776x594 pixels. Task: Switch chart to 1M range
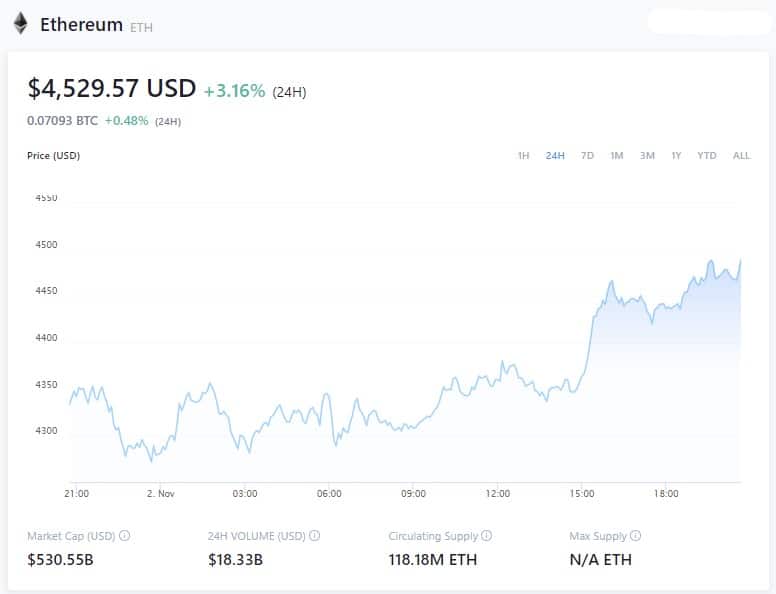[x=617, y=155]
